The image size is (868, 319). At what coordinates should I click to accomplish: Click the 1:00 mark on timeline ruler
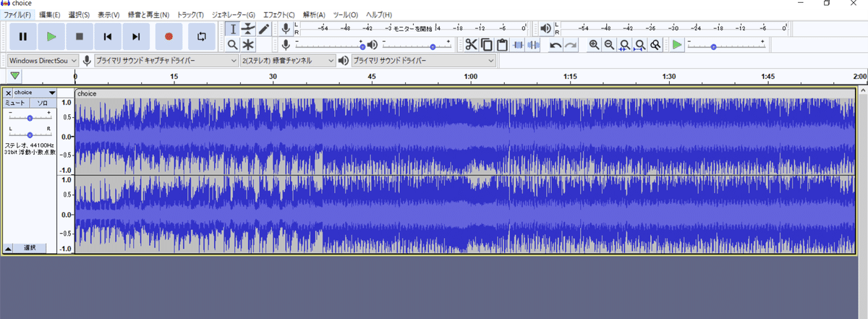[x=470, y=76]
